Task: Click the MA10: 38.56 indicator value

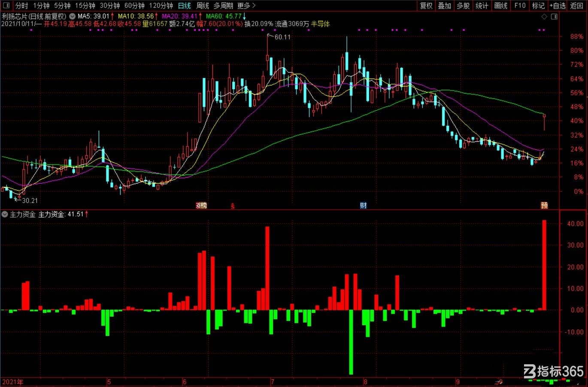Action: (x=136, y=17)
